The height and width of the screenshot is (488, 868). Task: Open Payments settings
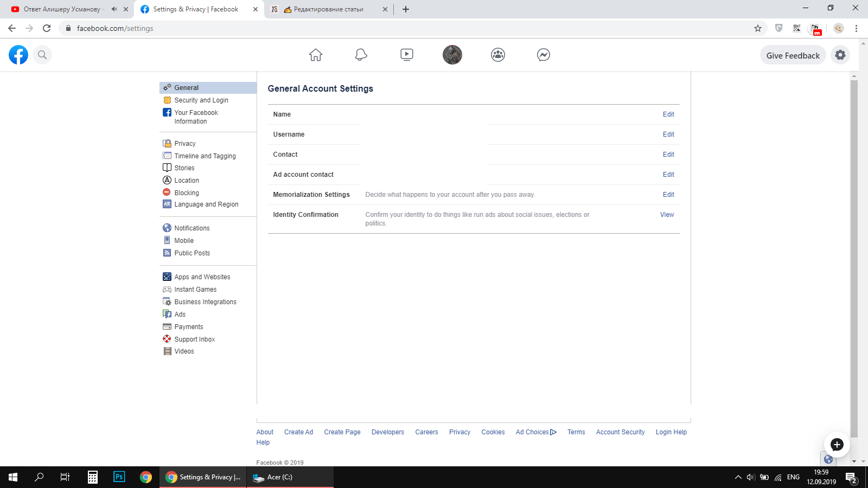coord(188,327)
